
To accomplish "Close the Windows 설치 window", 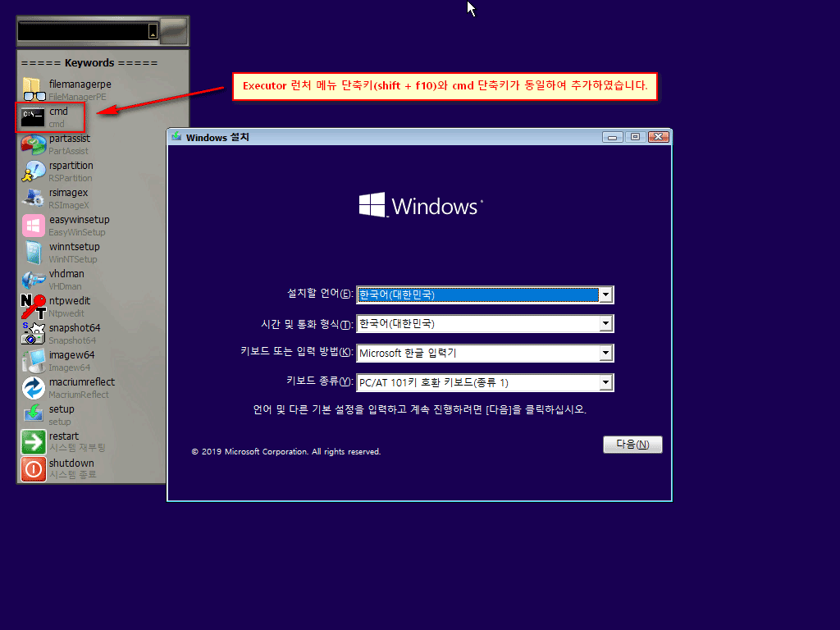I will tap(659, 137).
